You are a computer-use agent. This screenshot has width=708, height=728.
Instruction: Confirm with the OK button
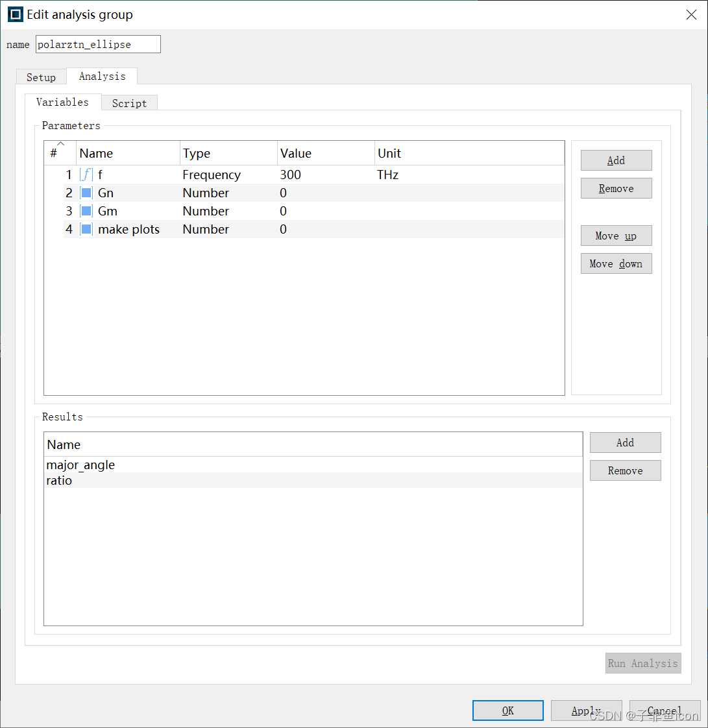(x=508, y=710)
